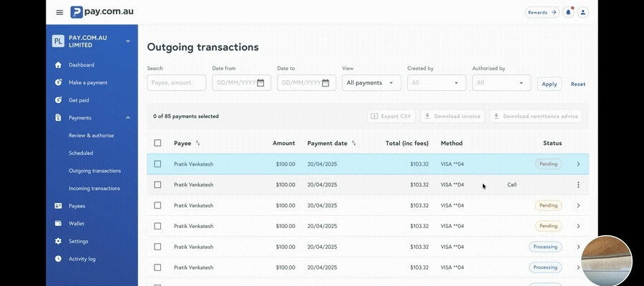The height and width of the screenshot is (286, 644).
Task: Click the '0 of 85 payments selected' text
Action: click(186, 116)
